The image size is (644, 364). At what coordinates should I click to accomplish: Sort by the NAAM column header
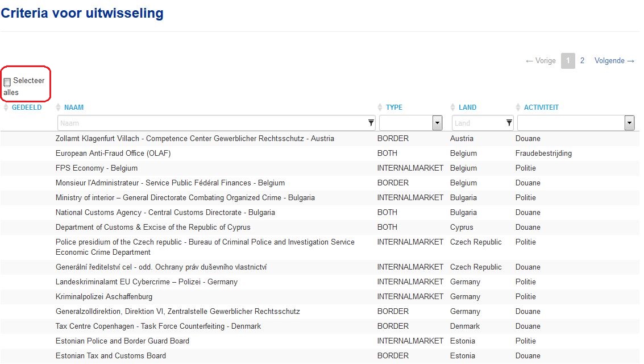pos(74,107)
